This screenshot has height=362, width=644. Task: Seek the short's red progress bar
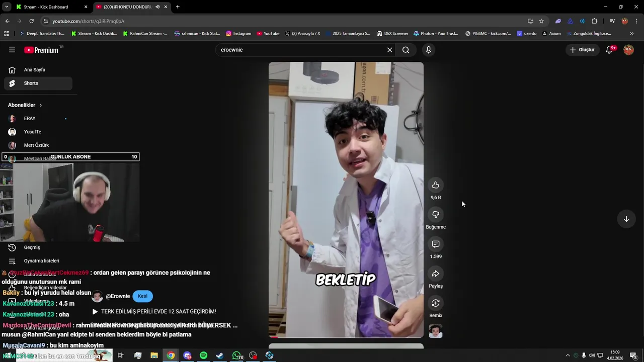pyautogui.click(x=346, y=337)
